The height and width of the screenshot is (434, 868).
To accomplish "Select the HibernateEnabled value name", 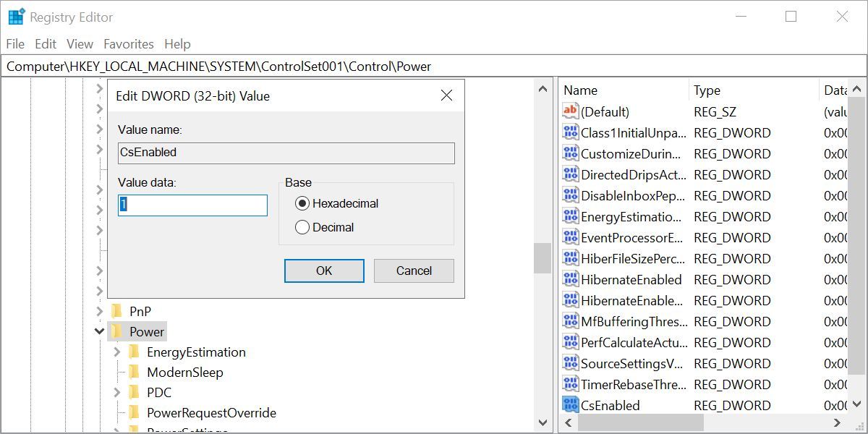I will [631, 279].
